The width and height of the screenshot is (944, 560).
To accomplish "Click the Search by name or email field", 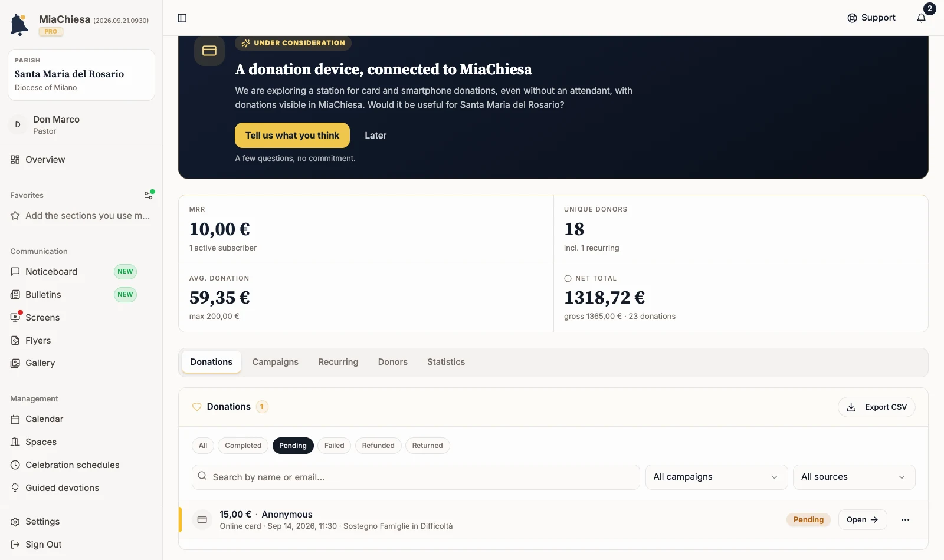I will (x=415, y=477).
